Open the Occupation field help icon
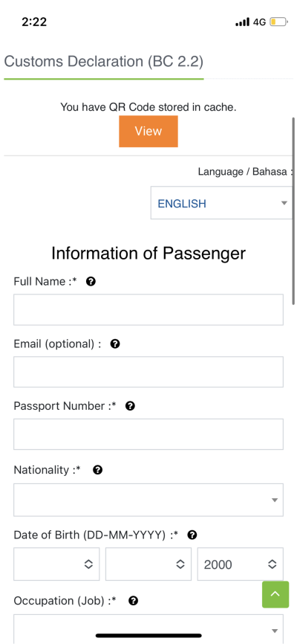Viewport: 297px width, 644px height. [x=133, y=601]
